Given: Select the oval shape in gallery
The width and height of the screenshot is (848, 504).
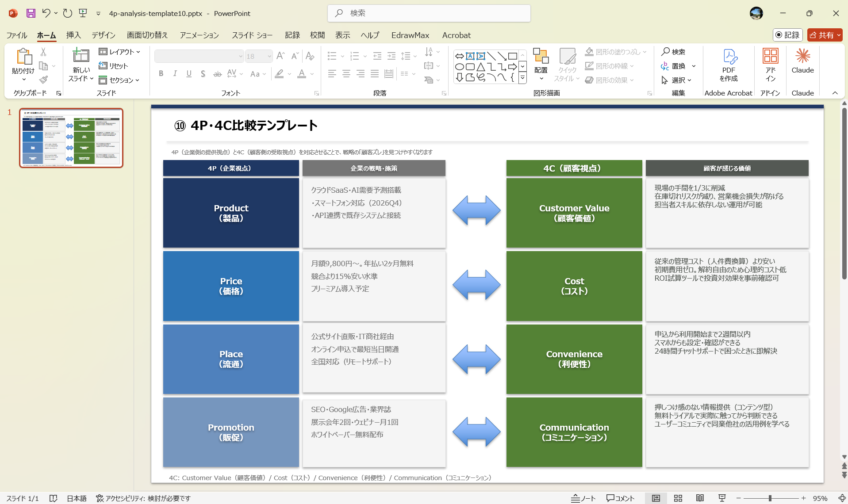Looking at the screenshot, I should 460,67.
